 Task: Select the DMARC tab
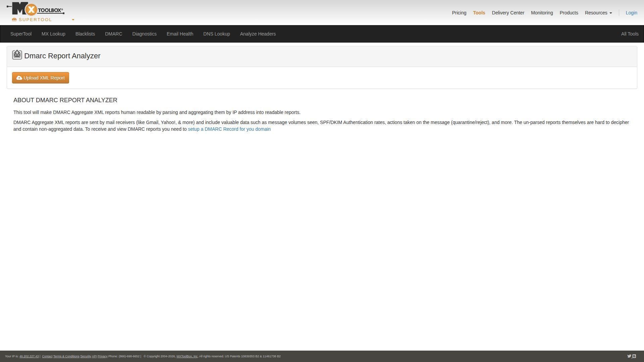(x=113, y=34)
